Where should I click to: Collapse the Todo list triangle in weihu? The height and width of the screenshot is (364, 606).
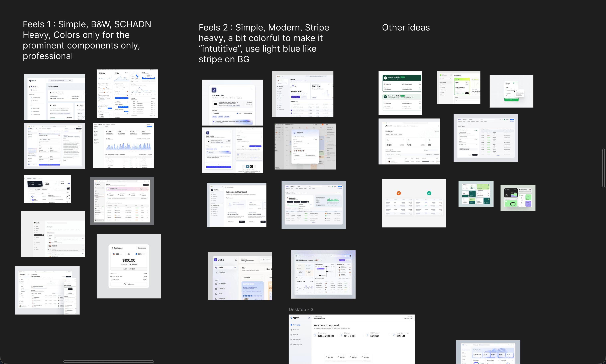point(243,277)
